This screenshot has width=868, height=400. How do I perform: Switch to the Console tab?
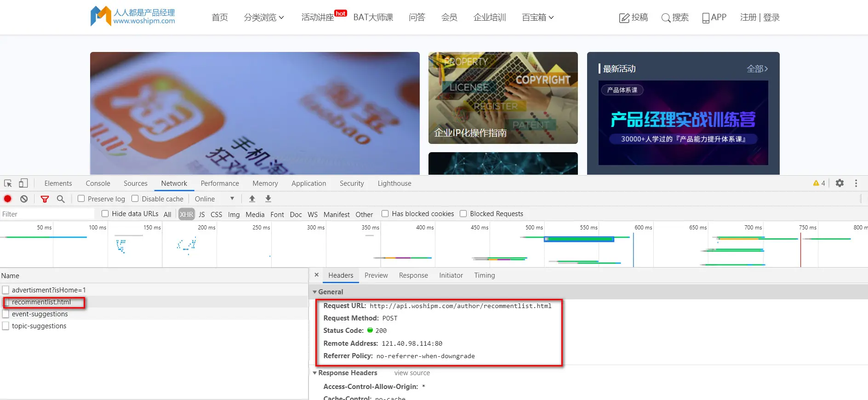(x=98, y=183)
